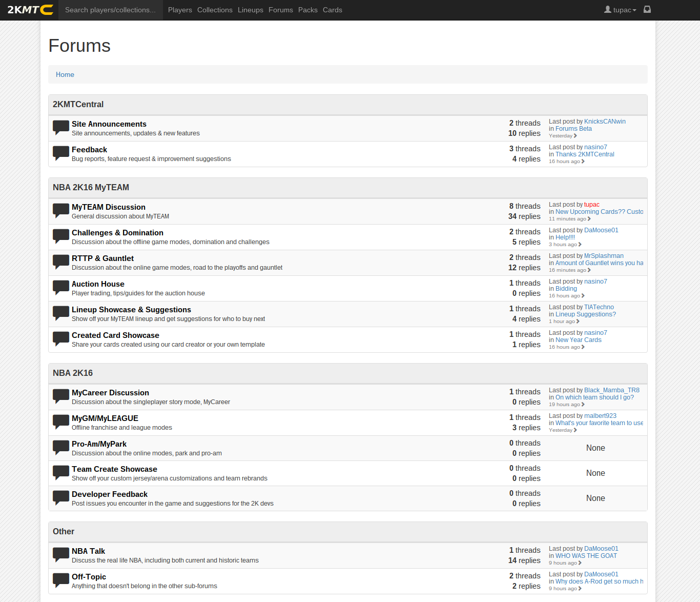
Task: Open Challenges & Domination forum
Action: pos(117,233)
